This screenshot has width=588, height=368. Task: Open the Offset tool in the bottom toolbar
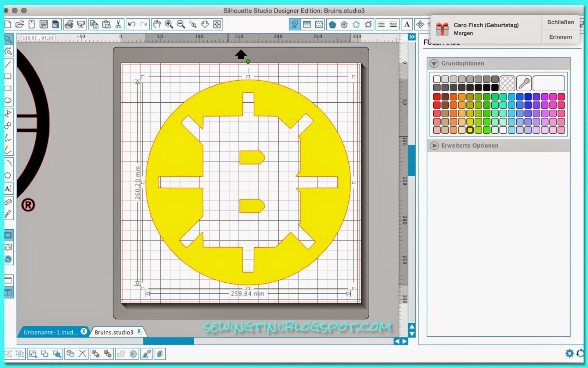pos(133,354)
